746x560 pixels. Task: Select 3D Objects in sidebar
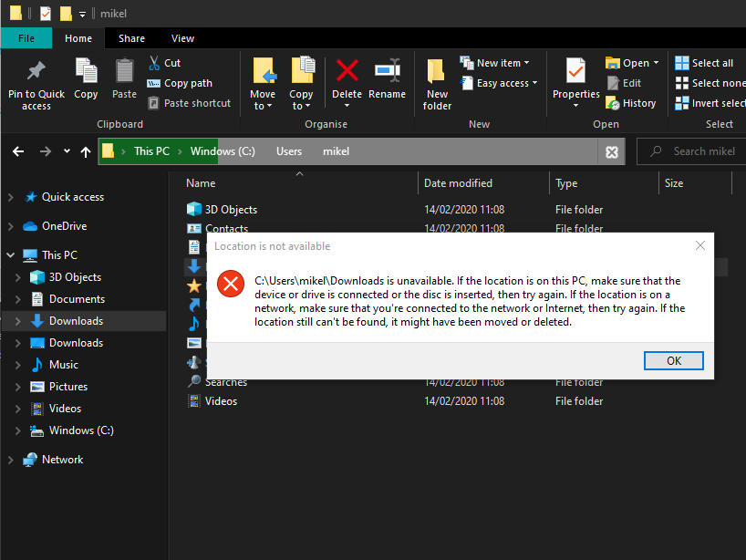coord(75,277)
